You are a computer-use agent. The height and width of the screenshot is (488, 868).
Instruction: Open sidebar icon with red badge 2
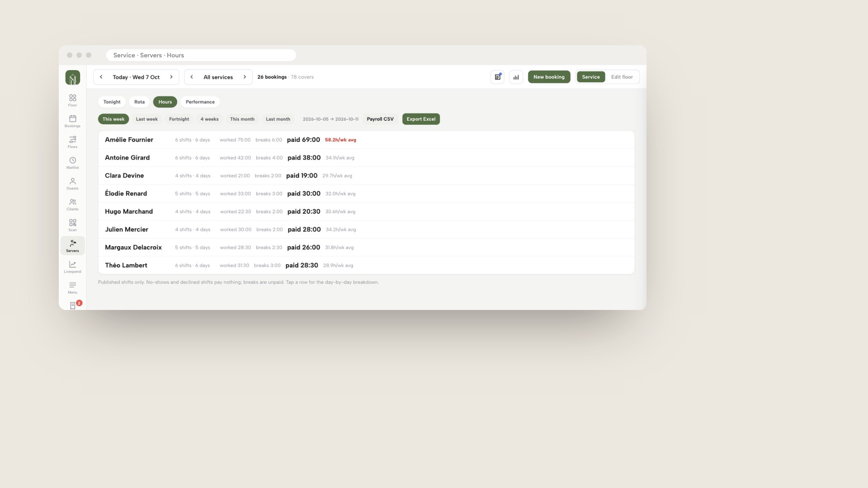coord(73,305)
